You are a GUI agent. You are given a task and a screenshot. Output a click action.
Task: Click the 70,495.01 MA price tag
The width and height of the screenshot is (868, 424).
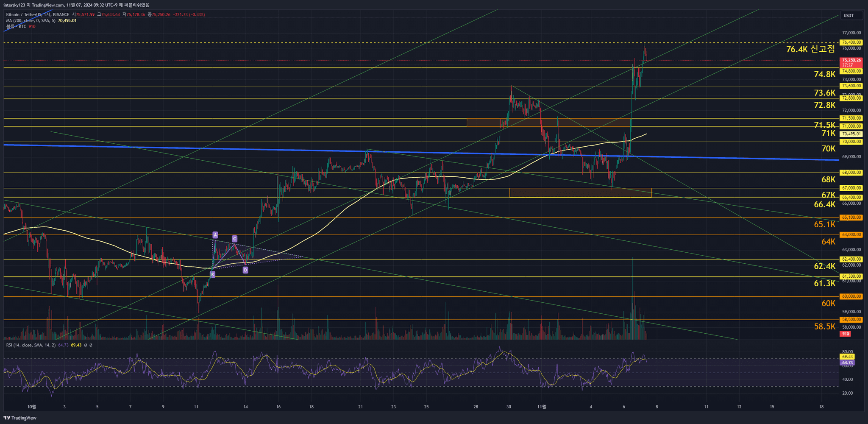[851, 134]
